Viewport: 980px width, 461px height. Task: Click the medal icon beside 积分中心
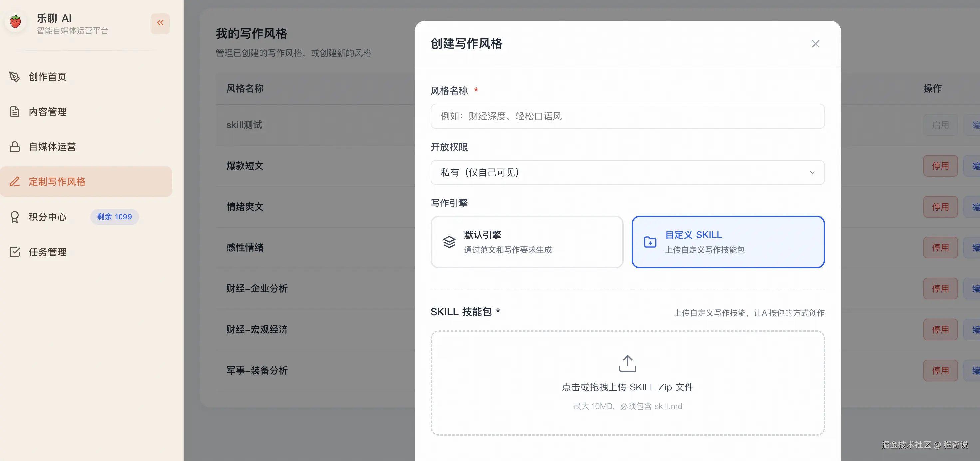14,217
